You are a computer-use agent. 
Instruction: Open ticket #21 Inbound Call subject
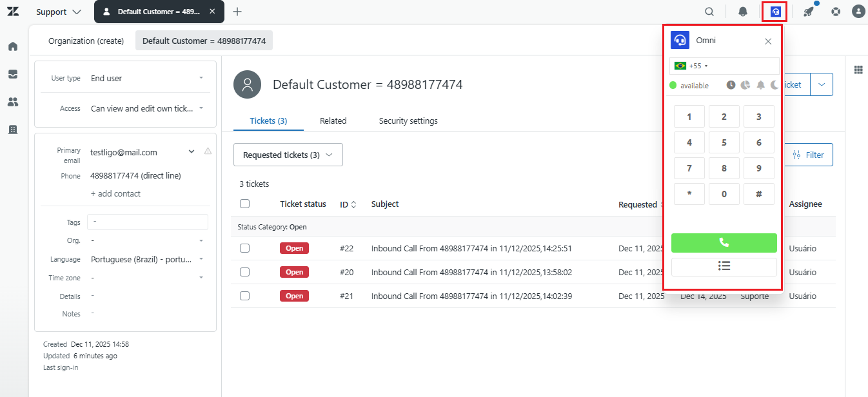click(x=471, y=296)
